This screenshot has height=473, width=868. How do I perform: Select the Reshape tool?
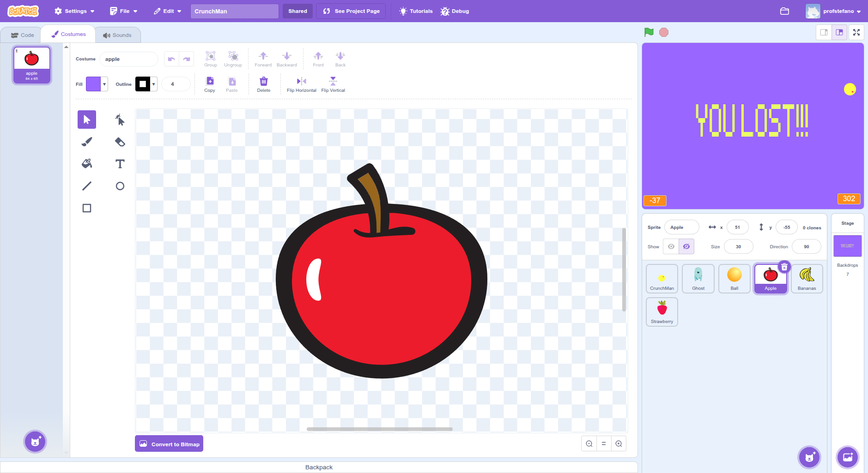(120, 120)
